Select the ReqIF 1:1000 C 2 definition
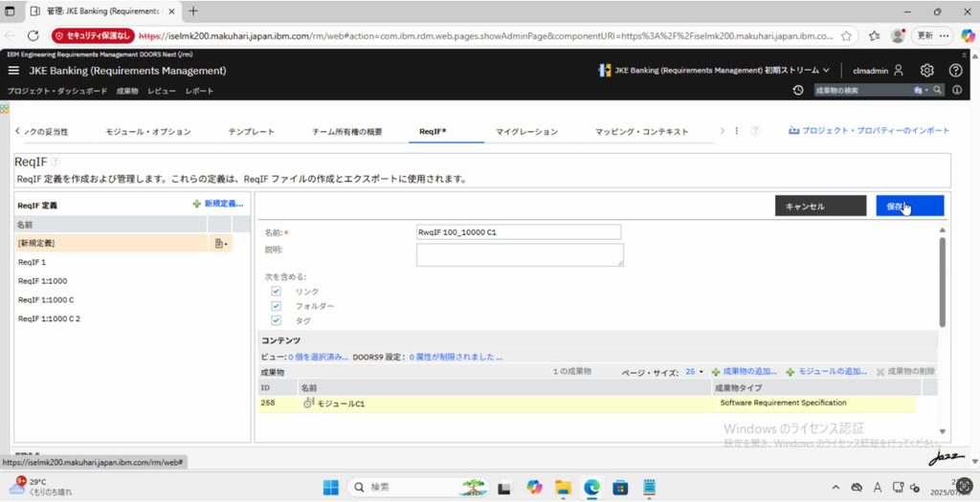The height and width of the screenshot is (502, 980). pyautogui.click(x=50, y=318)
